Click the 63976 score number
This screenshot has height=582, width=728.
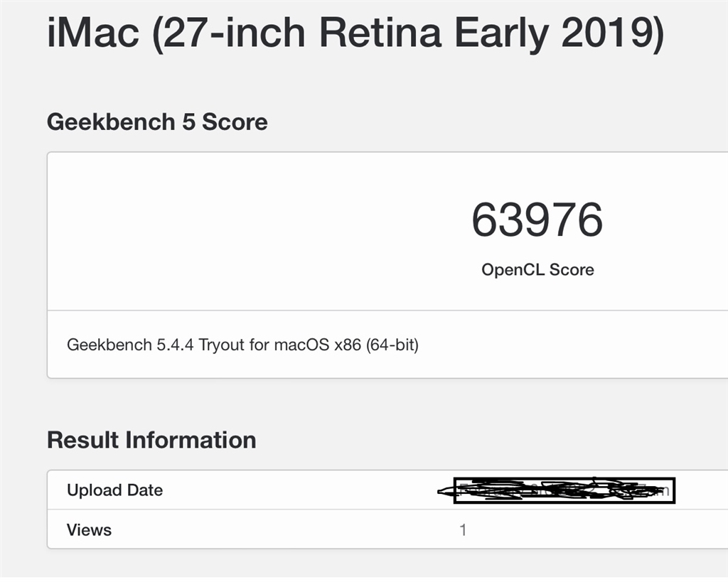click(537, 220)
